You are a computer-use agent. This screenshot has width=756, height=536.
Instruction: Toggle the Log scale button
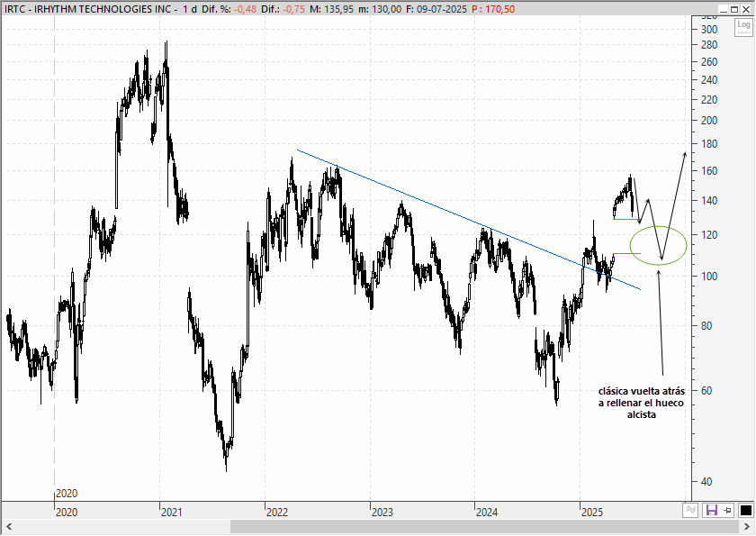click(x=743, y=28)
